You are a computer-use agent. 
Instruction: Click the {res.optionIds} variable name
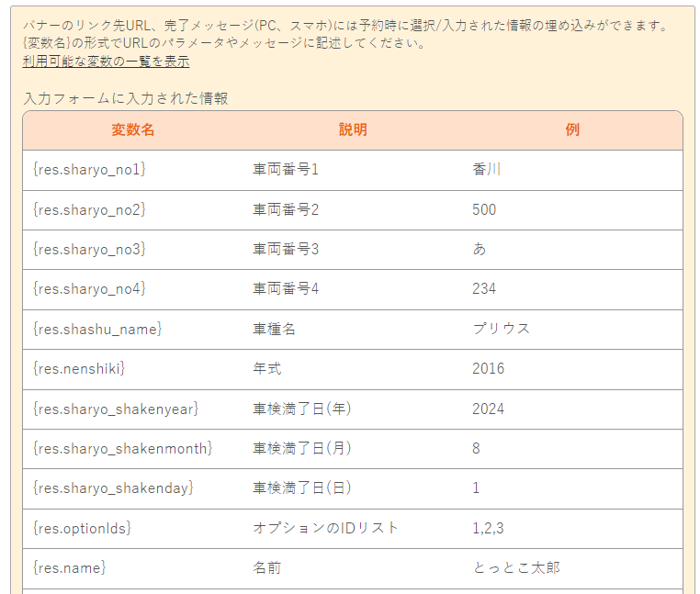point(82,528)
